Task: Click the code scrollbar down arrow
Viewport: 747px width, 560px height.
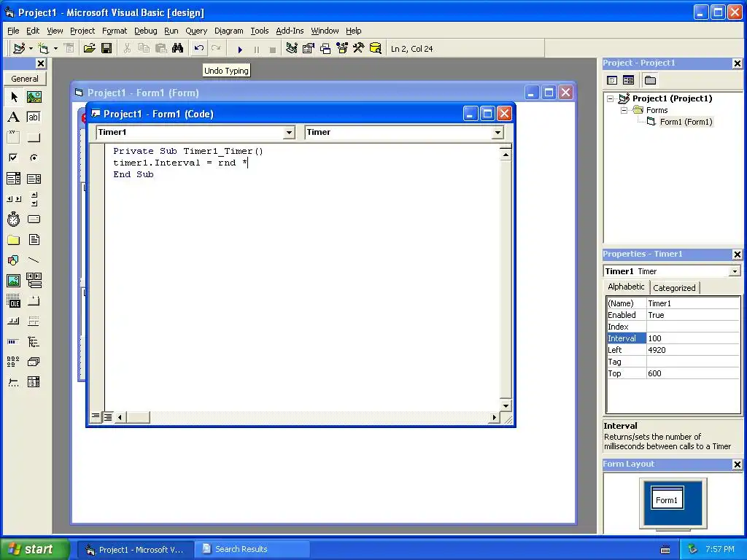Action: point(506,405)
